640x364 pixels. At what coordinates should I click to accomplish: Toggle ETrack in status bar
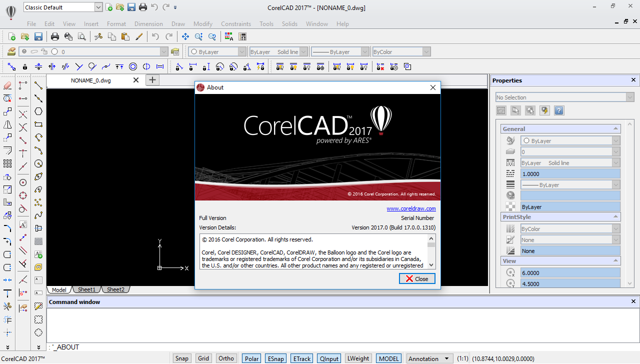click(302, 358)
